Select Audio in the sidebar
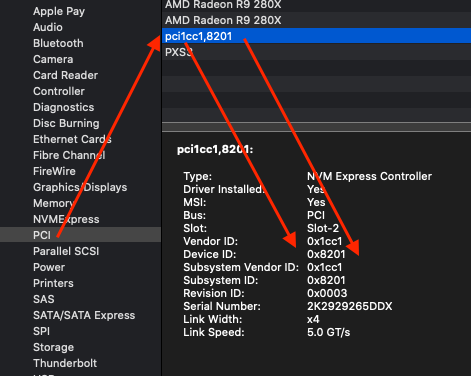The image size is (471, 376). tap(48, 27)
